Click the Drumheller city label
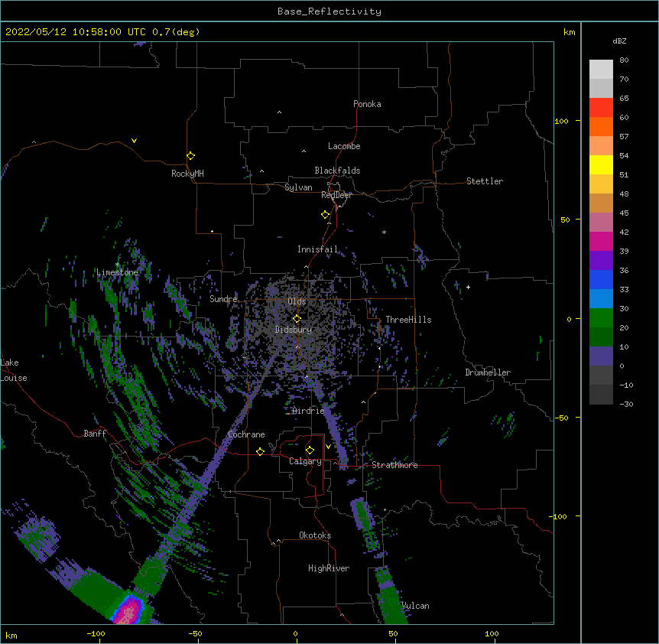Screen dimensions: 659x644 click(x=488, y=372)
